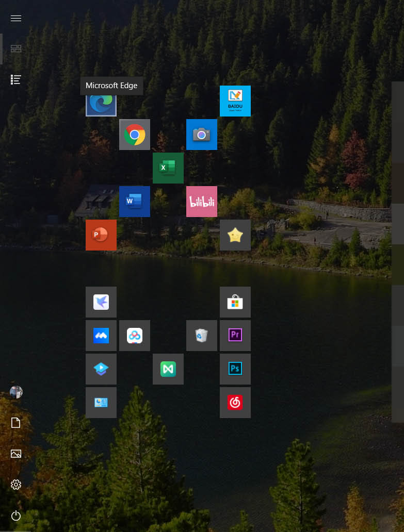404x532 pixels.
Task: Click the Power button
Action: point(16,516)
